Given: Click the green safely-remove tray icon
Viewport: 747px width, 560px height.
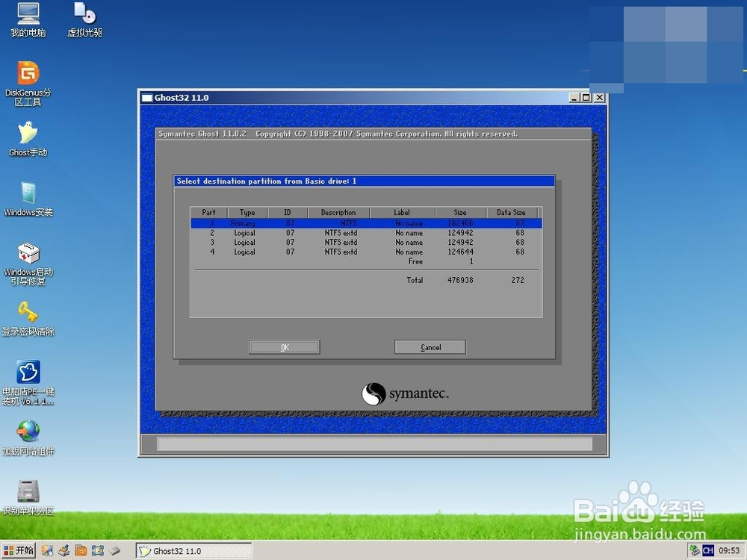Looking at the screenshot, I should 695,550.
